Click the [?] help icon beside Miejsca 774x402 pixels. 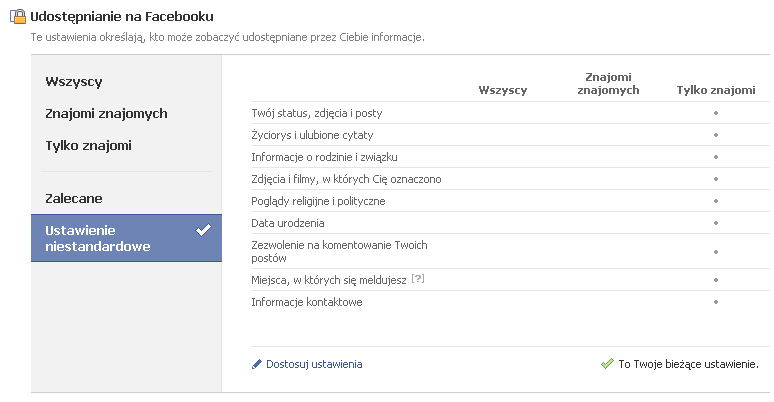point(418,280)
